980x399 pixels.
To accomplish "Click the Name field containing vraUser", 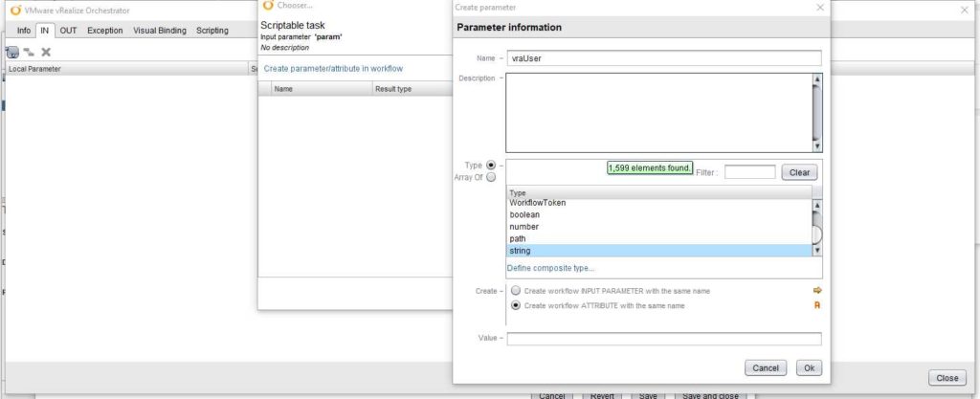I will pyautogui.click(x=663, y=58).
